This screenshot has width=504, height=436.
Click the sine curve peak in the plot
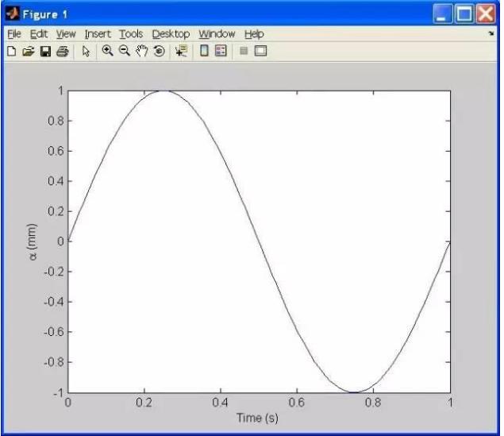coord(164,91)
